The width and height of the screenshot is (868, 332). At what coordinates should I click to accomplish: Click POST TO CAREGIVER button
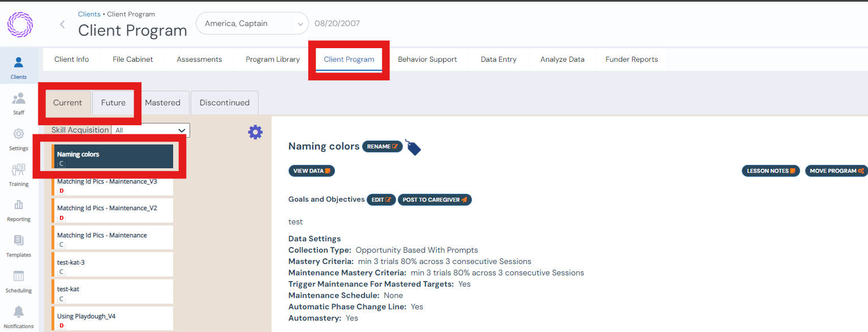[435, 200]
